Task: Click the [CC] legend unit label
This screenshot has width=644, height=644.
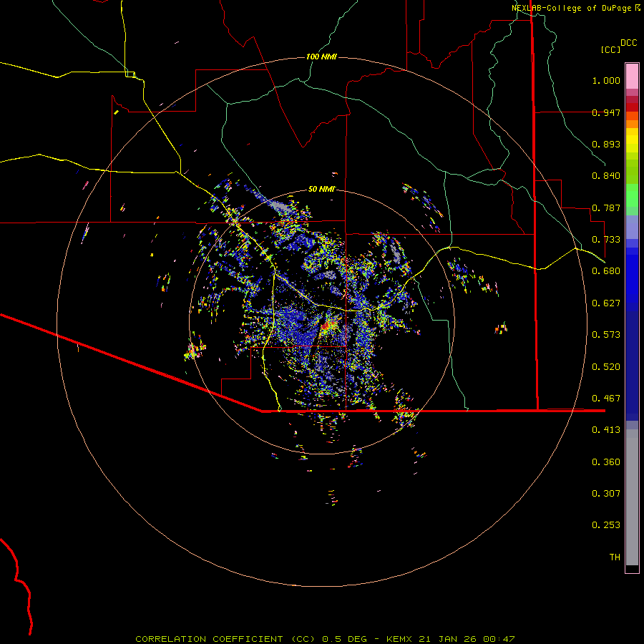Action: (x=611, y=49)
